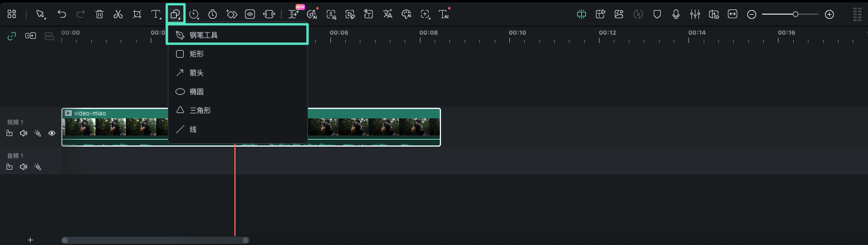Image resolution: width=868 pixels, height=245 pixels.
Task: Click the clip preview eye icon in toolbar
Action: click(x=714, y=14)
